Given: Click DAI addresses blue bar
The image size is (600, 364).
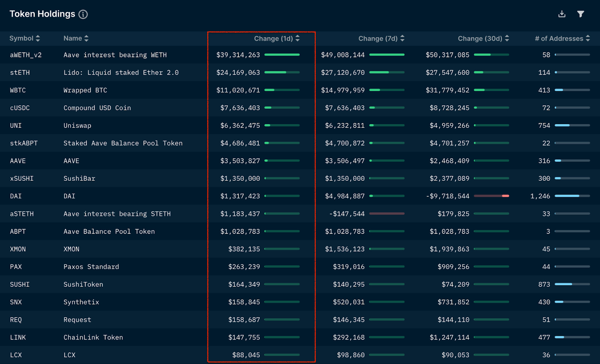Looking at the screenshot, I should click(572, 196).
